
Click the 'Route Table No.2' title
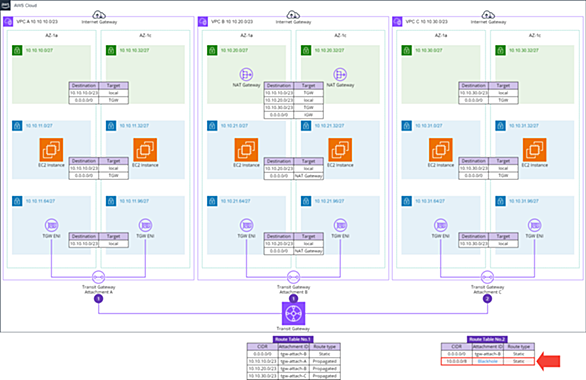(x=487, y=339)
